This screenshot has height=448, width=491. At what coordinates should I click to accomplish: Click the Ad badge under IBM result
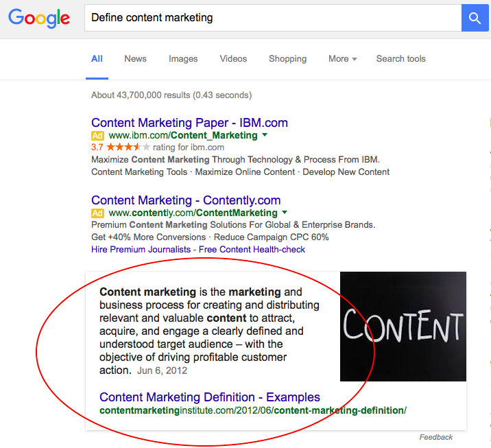[97, 136]
